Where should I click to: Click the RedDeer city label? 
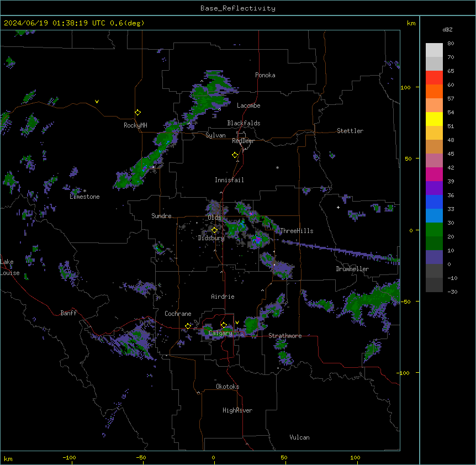coord(243,141)
